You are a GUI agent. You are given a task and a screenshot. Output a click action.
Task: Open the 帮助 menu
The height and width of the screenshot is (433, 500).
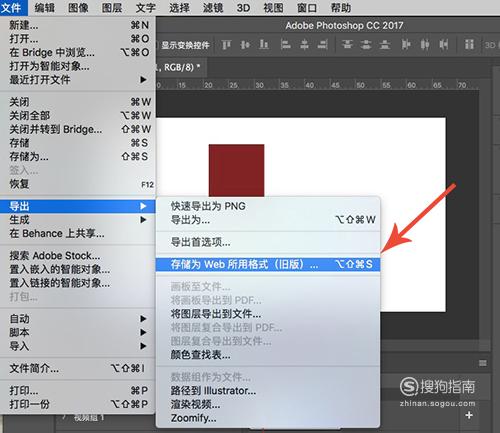341,8
